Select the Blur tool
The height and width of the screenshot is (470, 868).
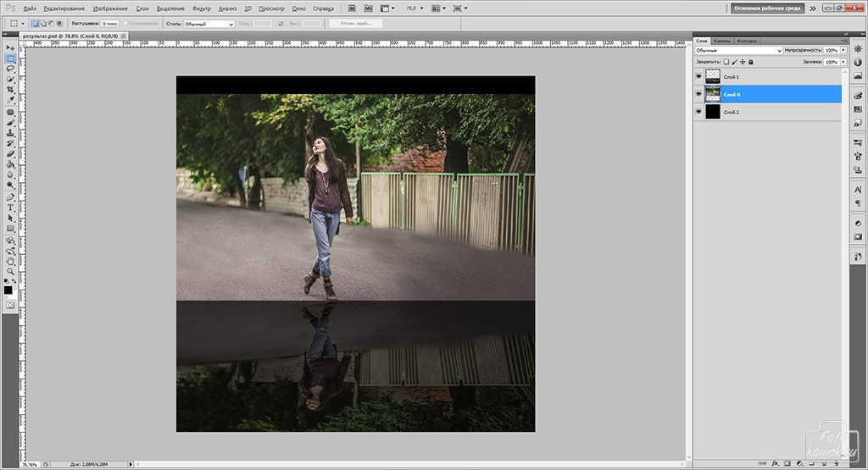pos(10,174)
